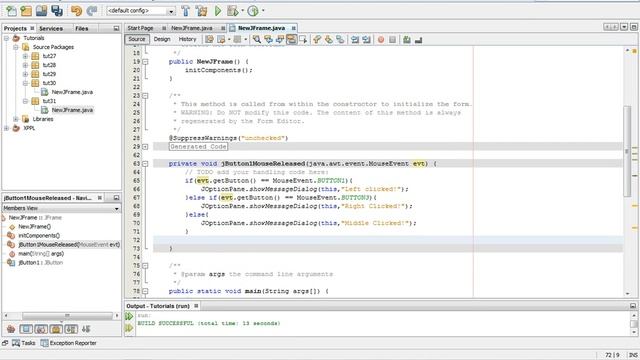Collapse the Tutorials project node
Image resolution: width=640 pixels, height=360 pixels.
(7, 38)
